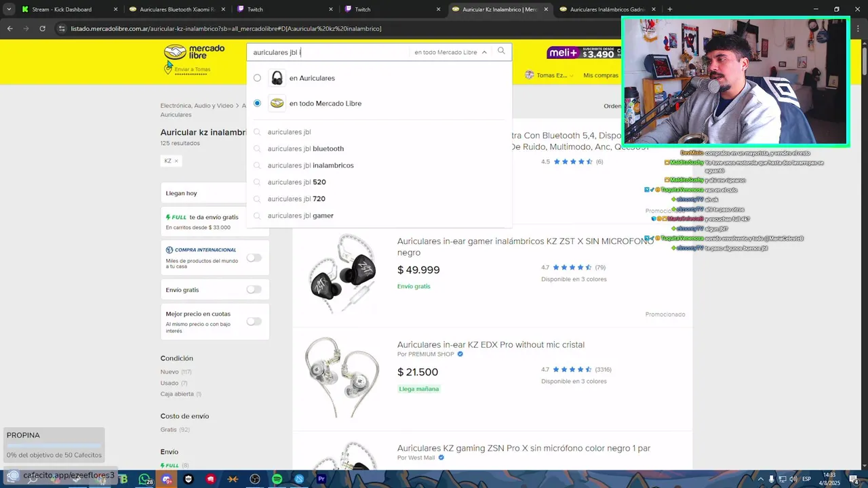The height and width of the screenshot is (488, 868).
Task: Click the Llegan hoy filter button
Action: coord(215,193)
